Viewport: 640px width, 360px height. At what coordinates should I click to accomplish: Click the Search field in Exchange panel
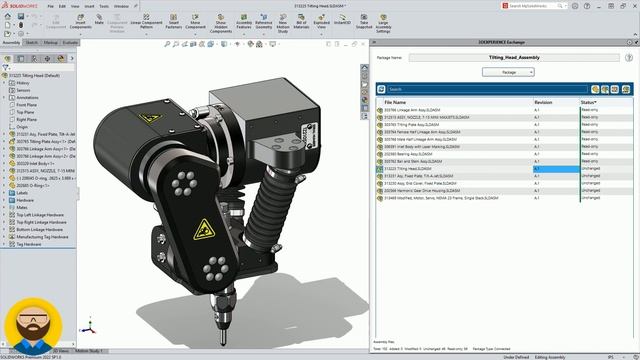[487, 89]
